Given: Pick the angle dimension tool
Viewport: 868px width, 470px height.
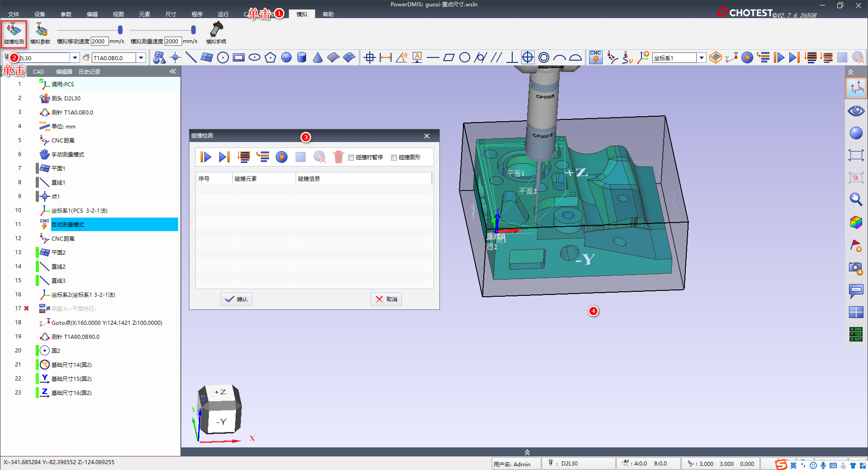Looking at the screenshot, I should [401, 57].
